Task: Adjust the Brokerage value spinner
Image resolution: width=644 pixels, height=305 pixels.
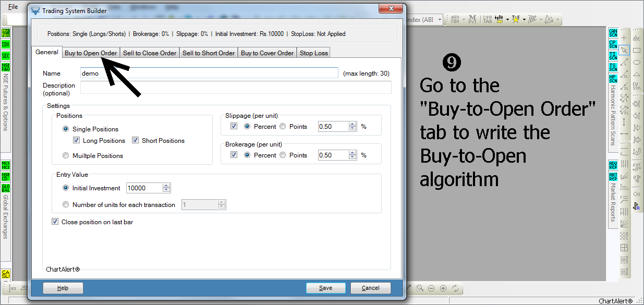Action: (353, 155)
